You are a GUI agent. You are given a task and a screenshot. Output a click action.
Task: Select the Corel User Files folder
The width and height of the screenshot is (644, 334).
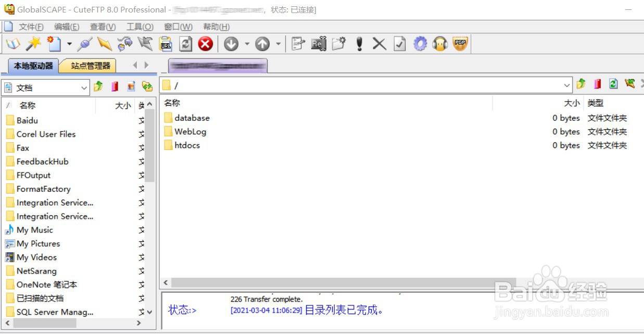pos(41,134)
